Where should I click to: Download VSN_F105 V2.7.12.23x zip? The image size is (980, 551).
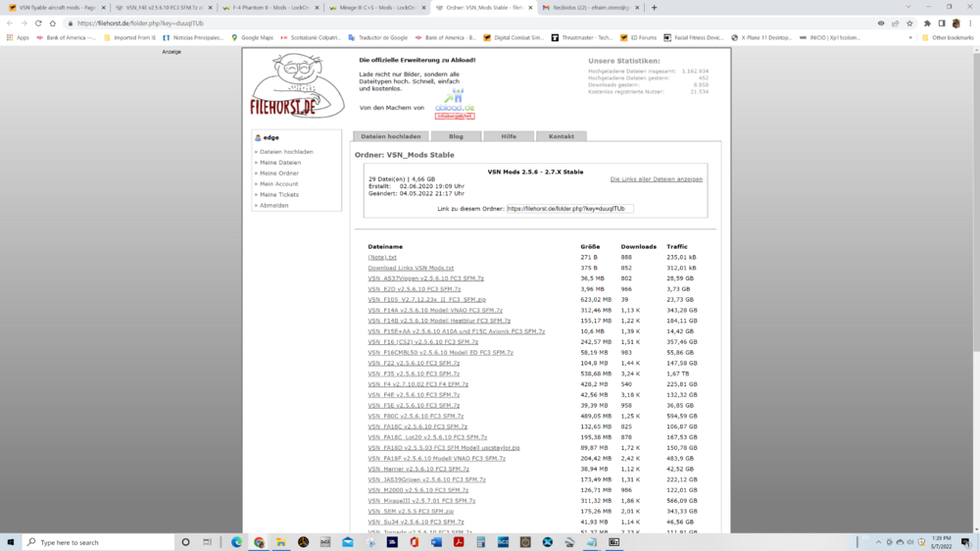(427, 300)
